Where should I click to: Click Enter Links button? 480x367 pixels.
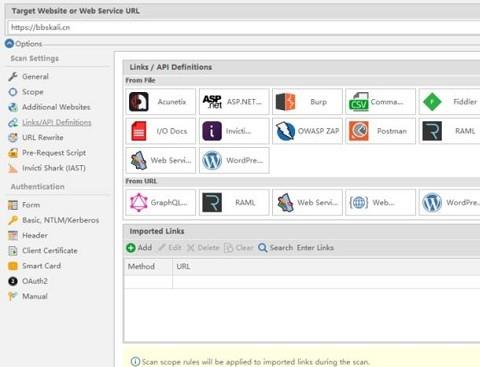tap(315, 248)
